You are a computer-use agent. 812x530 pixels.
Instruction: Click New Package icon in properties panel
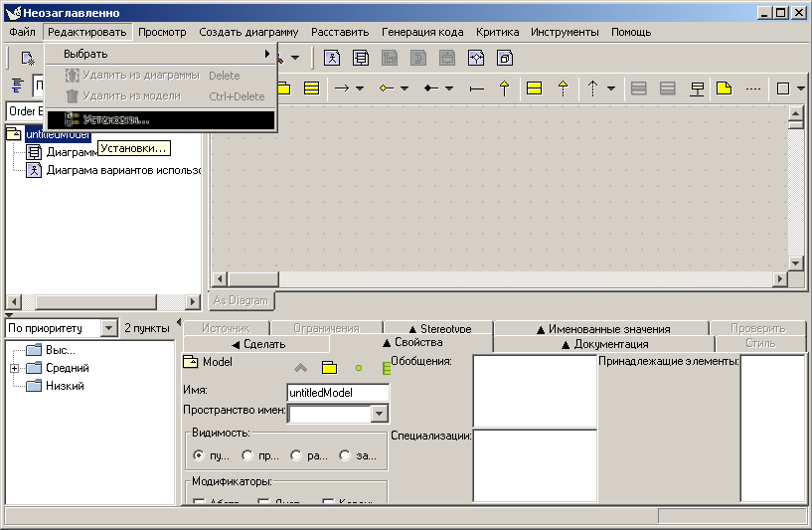(329, 368)
